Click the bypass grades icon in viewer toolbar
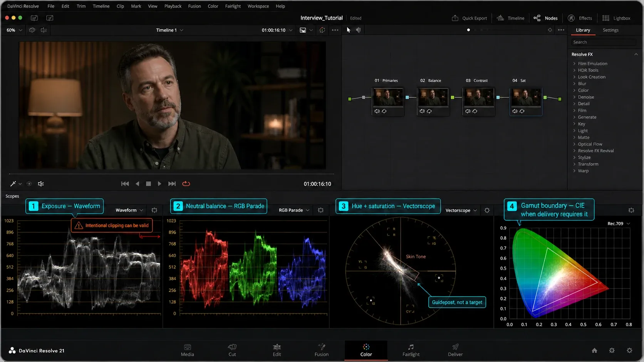Screen dimensions: 644x362 (322, 30)
